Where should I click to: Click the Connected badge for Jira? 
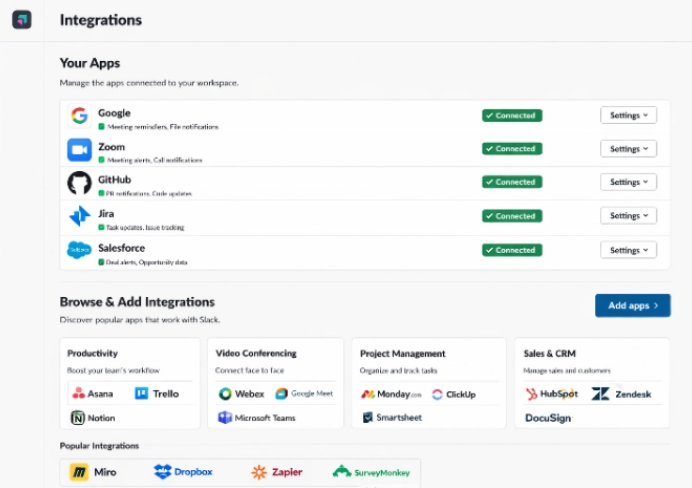point(512,216)
